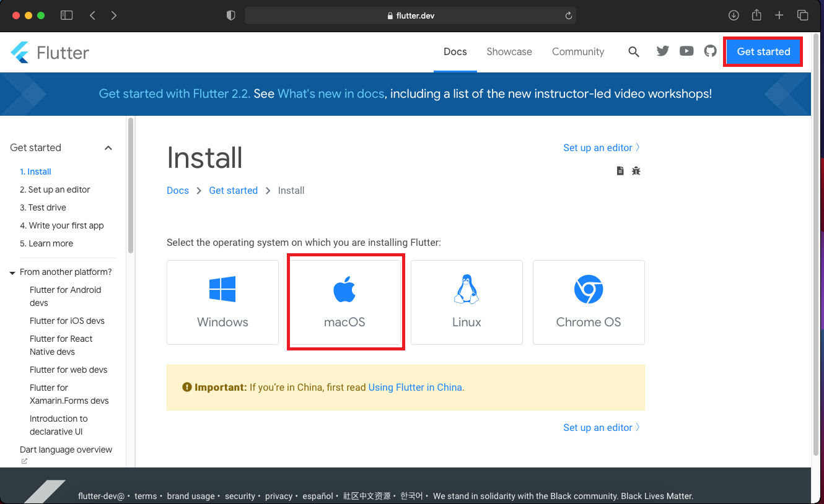
Task: Open Flutter for web devs
Action: (x=68, y=370)
